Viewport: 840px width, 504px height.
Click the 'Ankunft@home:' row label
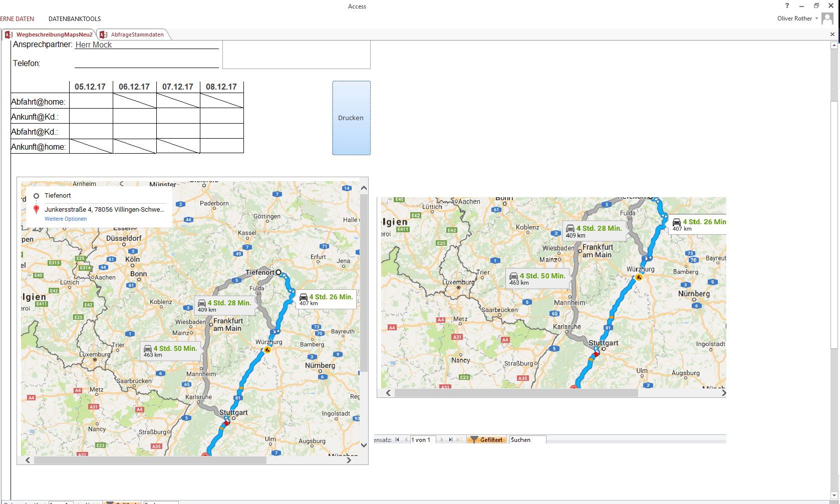tap(38, 147)
